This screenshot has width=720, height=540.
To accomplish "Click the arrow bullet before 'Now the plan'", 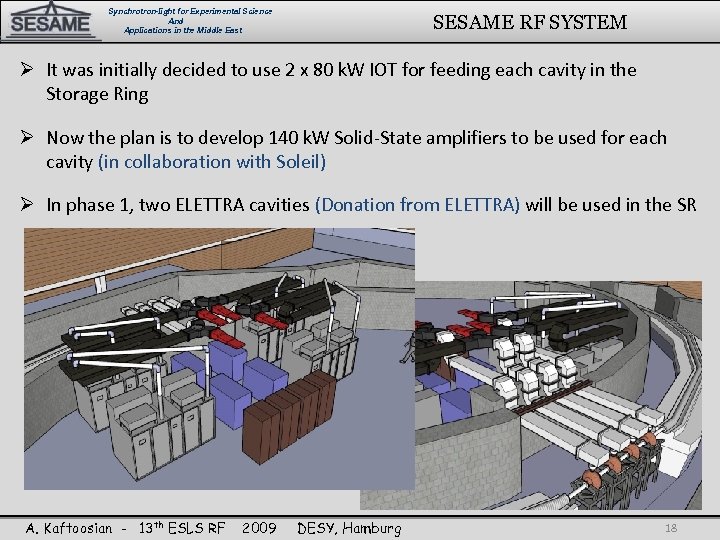I will [x=27, y=137].
